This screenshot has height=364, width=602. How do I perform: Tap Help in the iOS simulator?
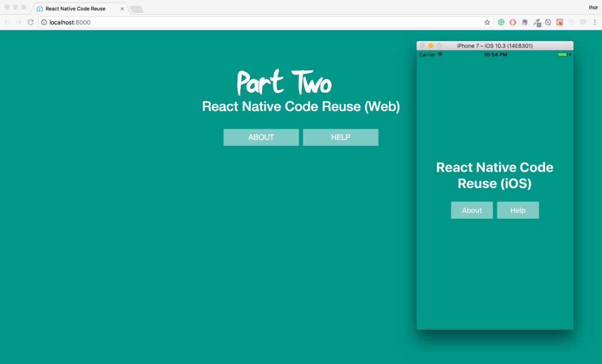click(x=518, y=210)
